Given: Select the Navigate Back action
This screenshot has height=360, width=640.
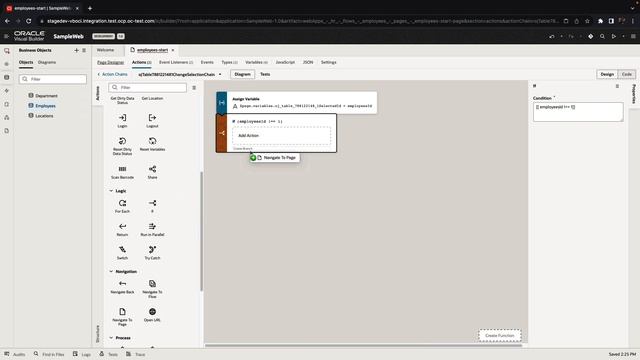Looking at the screenshot, I should point(122,287).
